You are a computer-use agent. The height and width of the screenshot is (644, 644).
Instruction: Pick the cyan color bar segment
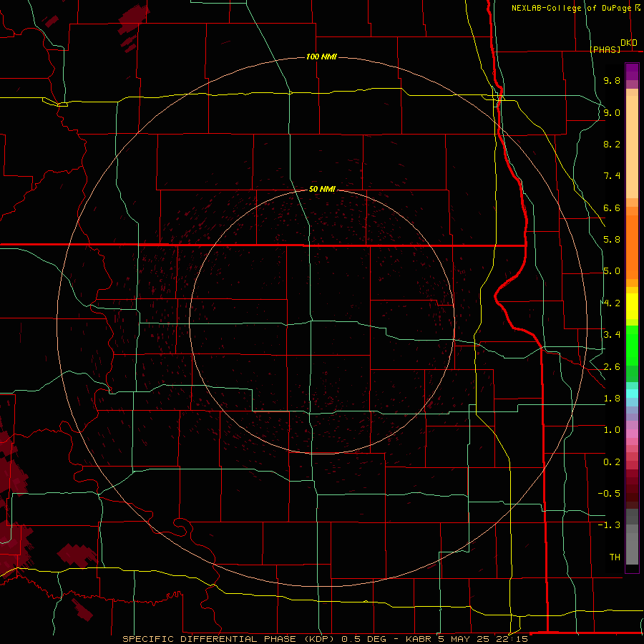pos(632,394)
